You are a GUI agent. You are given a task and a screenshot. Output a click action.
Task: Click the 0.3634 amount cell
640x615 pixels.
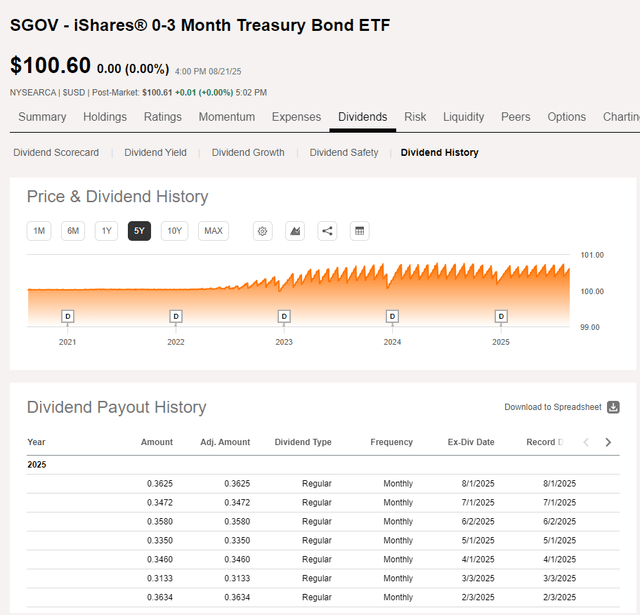[160, 597]
